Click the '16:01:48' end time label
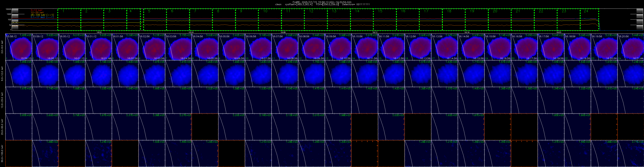 point(106,58)
